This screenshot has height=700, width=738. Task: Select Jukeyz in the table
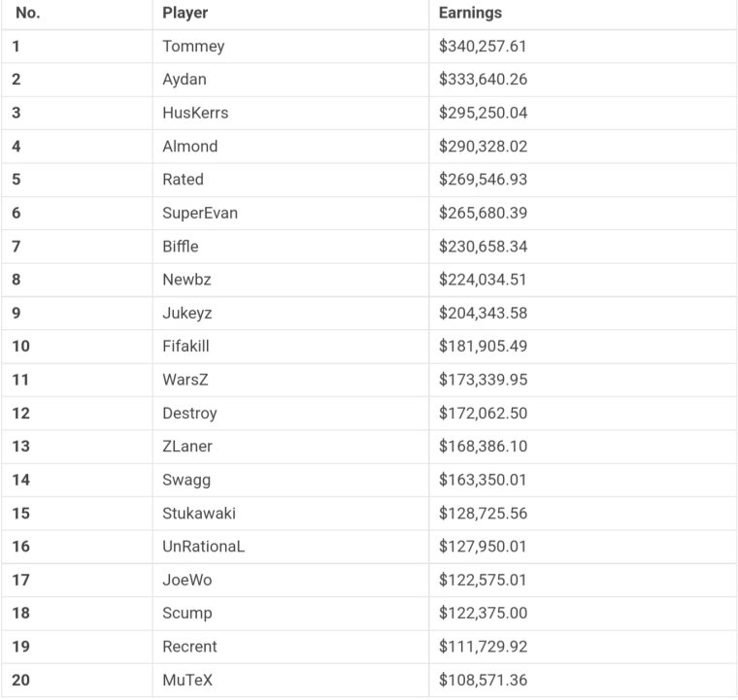pos(188,313)
